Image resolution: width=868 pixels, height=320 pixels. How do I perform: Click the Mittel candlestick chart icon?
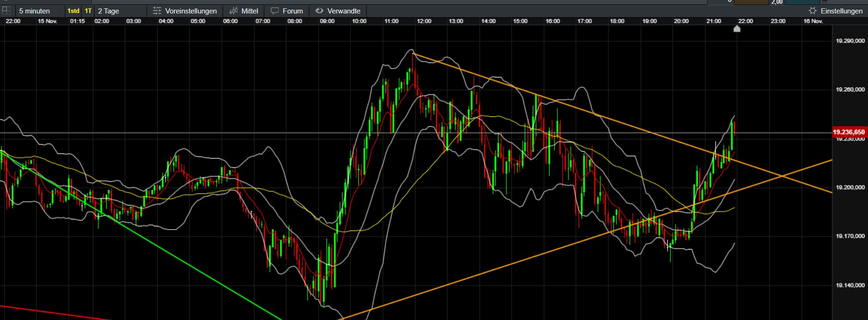click(x=233, y=11)
